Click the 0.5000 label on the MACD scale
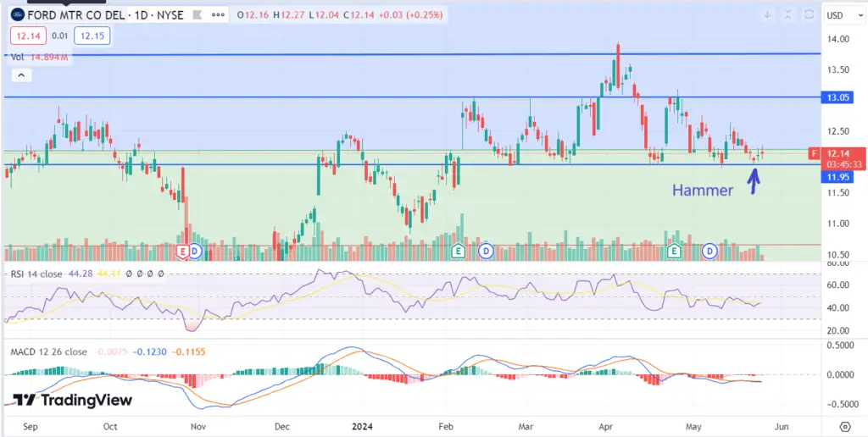The image size is (868, 437). 840,346
